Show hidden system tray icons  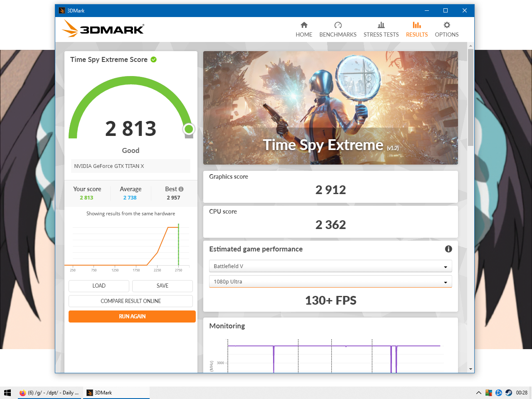(478, 393)
